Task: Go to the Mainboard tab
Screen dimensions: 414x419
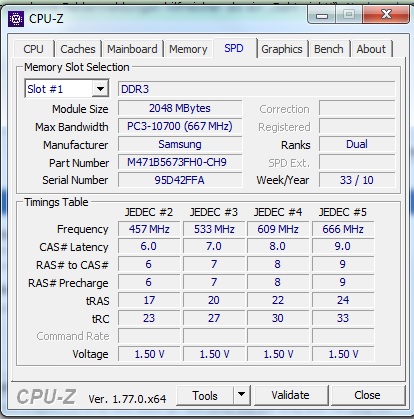Action: 132,49
